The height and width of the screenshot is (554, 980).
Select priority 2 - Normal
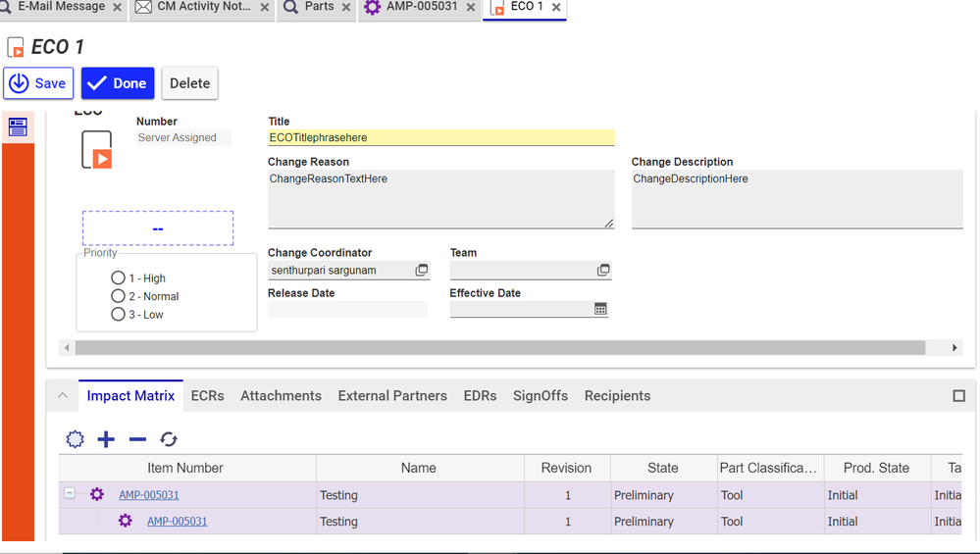pos(119,296)
